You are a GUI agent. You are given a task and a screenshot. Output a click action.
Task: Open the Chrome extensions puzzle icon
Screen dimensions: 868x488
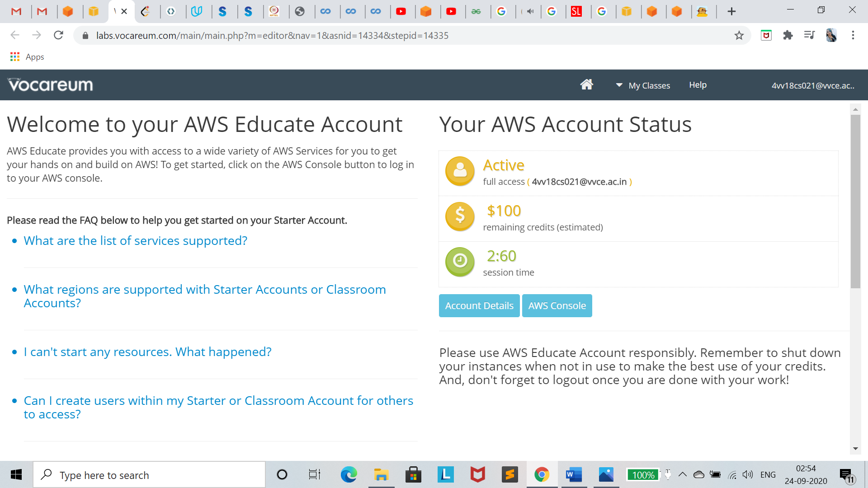click(788, 35)
